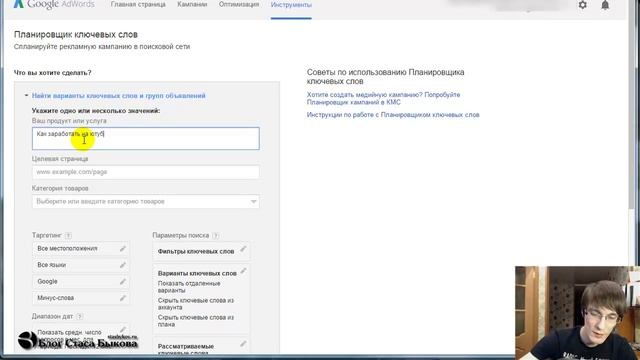
Task: Edit the Рассматриваемые ключевые слова pencil icon
Action: [243, 344]
